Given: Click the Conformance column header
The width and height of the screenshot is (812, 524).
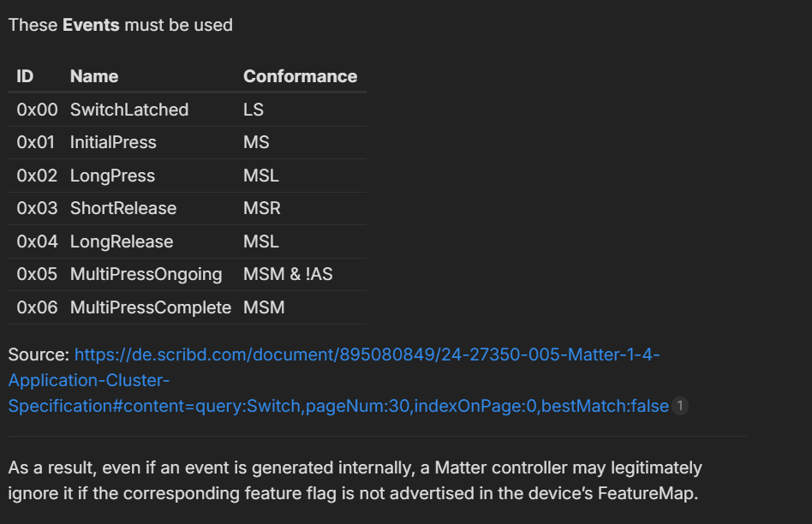Looking at the screenshot, I should pyautogui.click(x=300, y=76).
